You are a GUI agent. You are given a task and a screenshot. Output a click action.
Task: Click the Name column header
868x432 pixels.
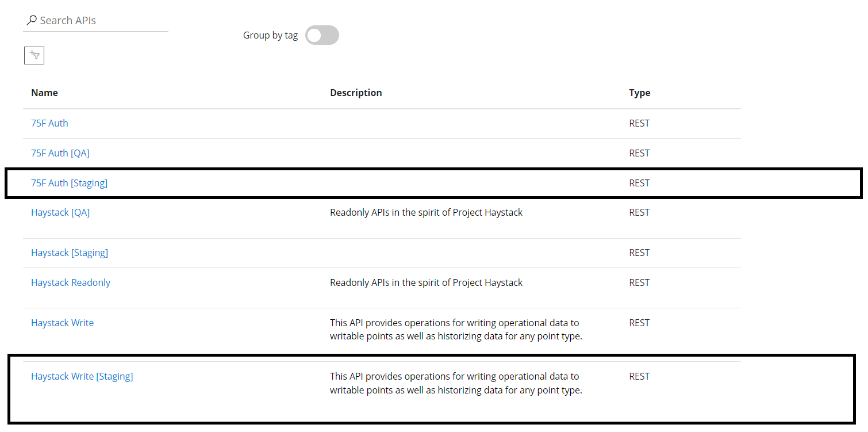(x=44, y=93)
